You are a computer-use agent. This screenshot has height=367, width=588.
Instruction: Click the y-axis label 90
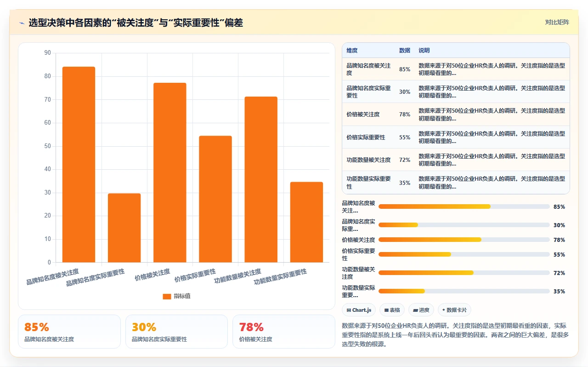tap(48, 53)
